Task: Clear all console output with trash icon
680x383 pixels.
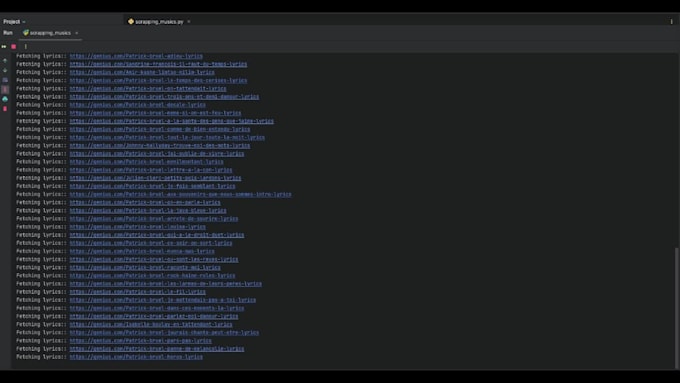Action: [5, 108]
